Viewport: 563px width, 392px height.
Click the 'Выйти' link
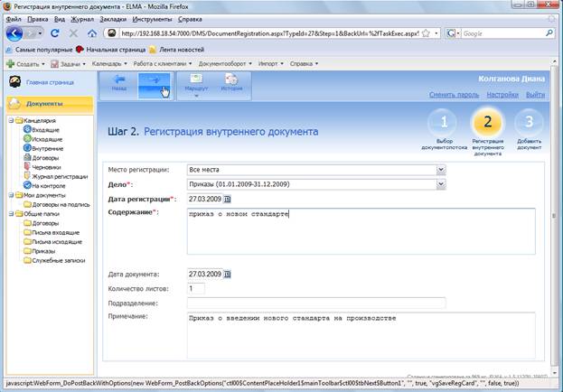click(x=535, y=95)
